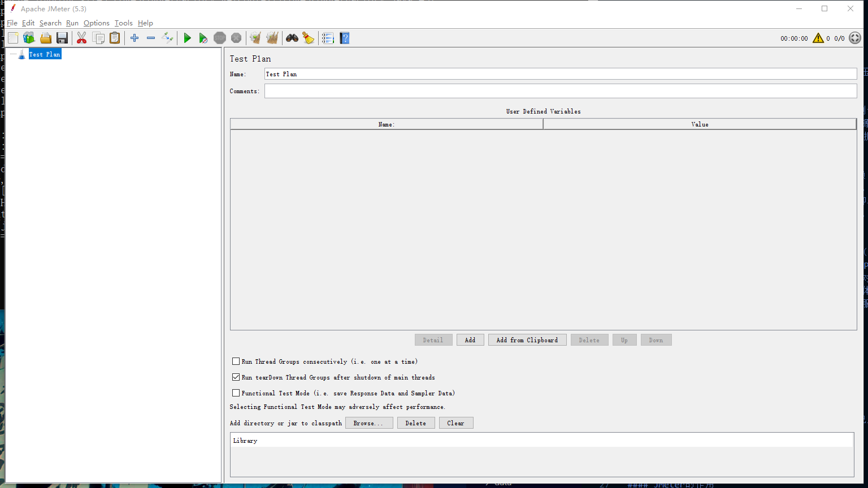Click the Stop test icon
Image resolution: width=868 pixels, height=488 pixels.
click(x=220, y=38)
